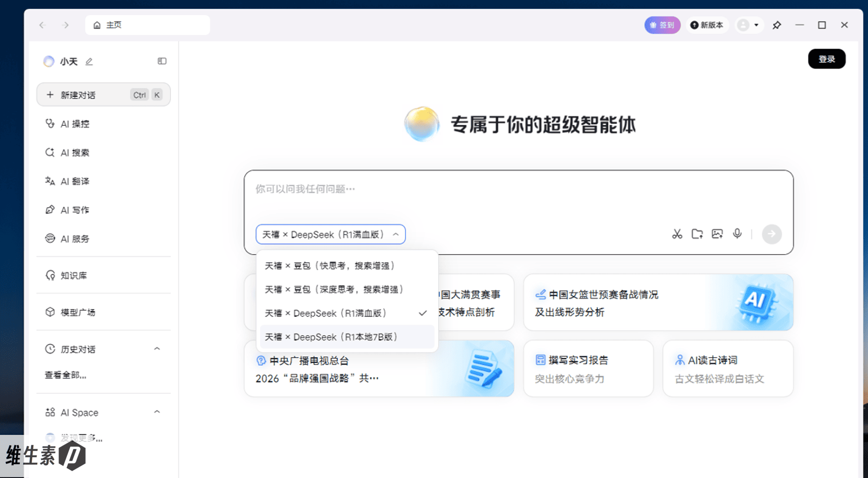Open the 撰写实习报告 suggestion card
The width and height of the screenshot is (868, 478).
pos(588,369)
